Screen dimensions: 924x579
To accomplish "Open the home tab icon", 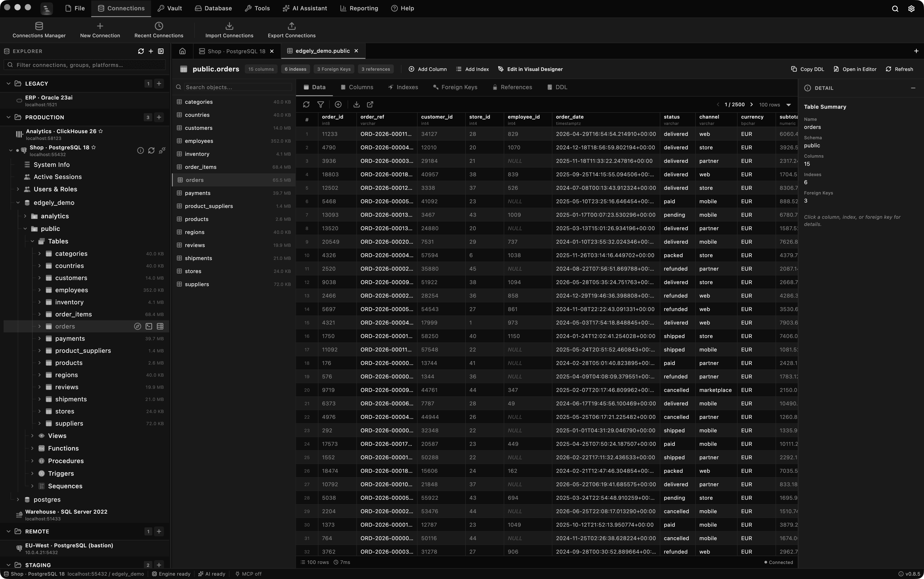I will (182, 51).
